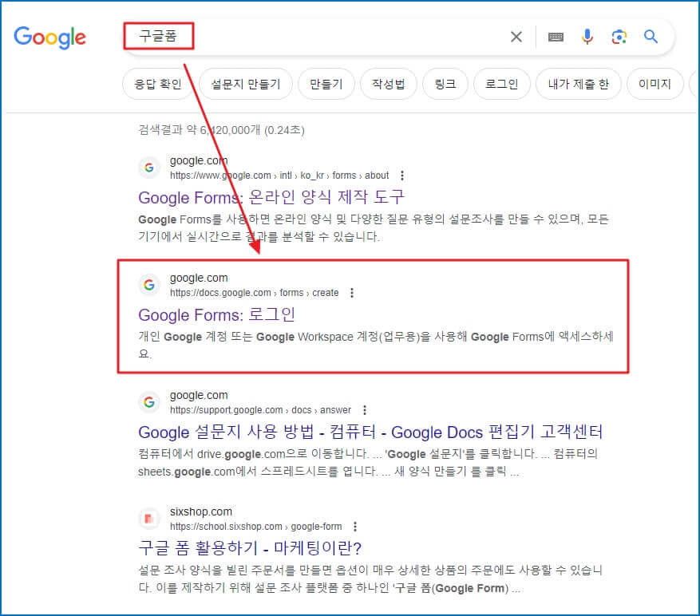Click the Google logo
The height and width of the screenshot is (616, 700).
click(x=49, y=38)
